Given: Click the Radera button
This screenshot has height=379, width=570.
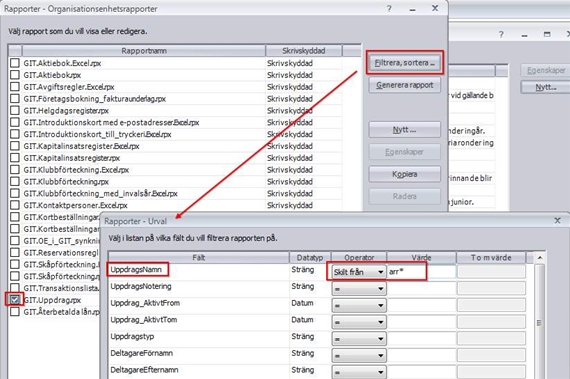Looking at the screenshot, I should point(405,196).
